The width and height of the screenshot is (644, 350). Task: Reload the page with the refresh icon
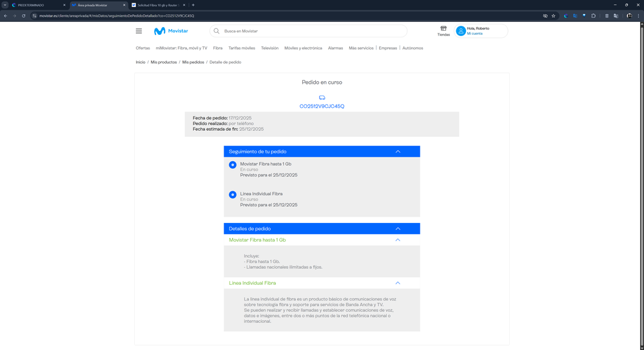(24, 15)
